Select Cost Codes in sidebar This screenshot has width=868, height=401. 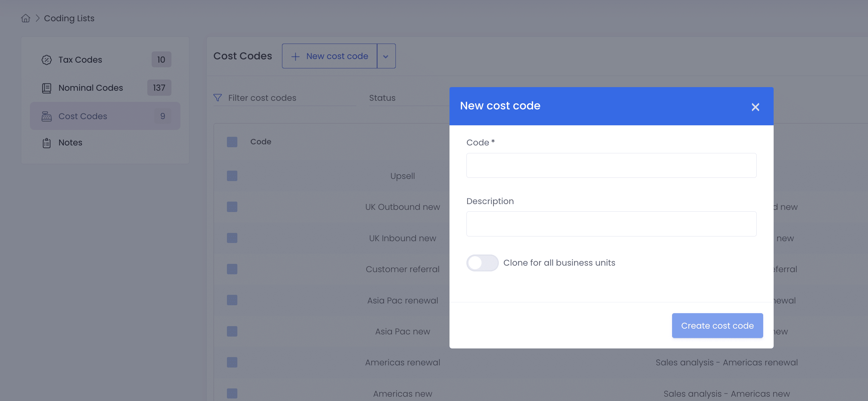pos(105,116)
